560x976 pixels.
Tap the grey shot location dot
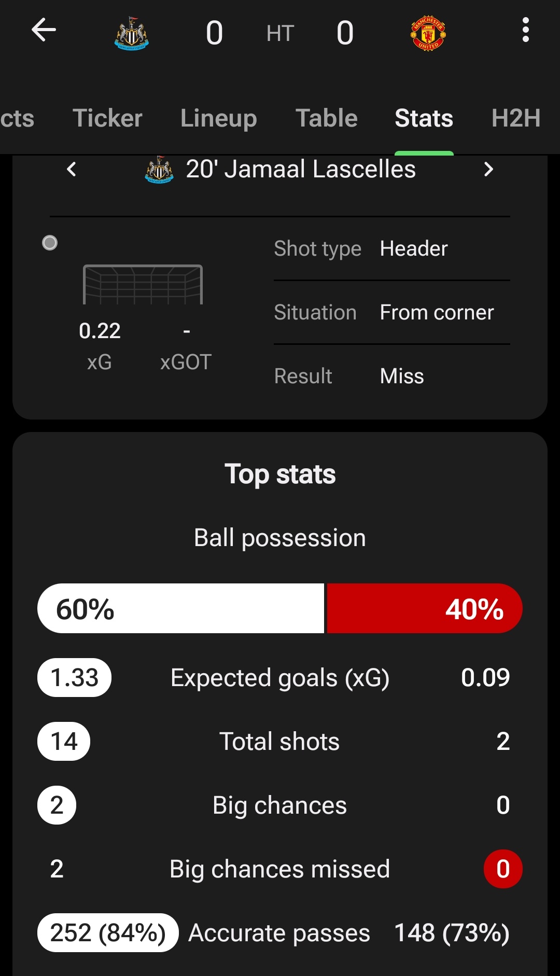pos(50,243)
